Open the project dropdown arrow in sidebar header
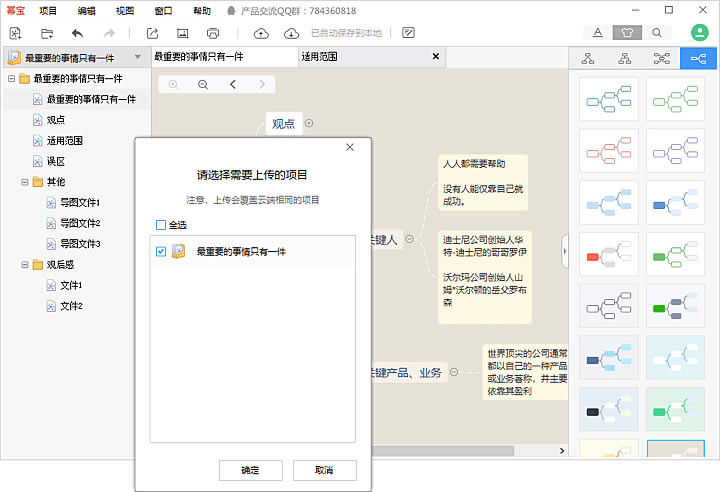The width and height of the screenshot is (720, 492). tap(138, 58)
